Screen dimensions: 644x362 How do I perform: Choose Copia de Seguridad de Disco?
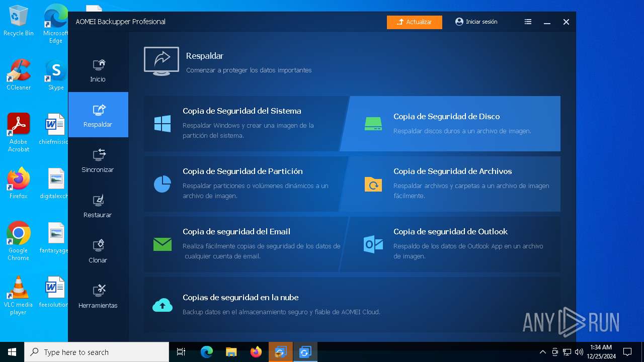point(451,124)
